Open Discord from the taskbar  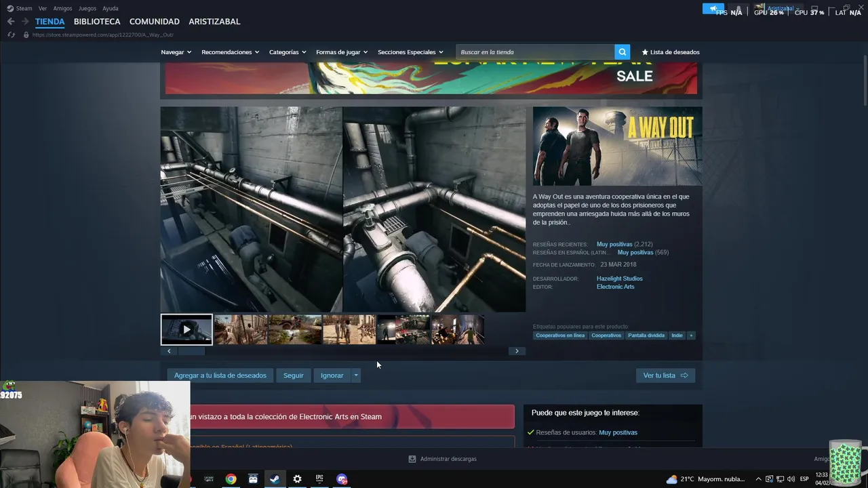point(342,479)
